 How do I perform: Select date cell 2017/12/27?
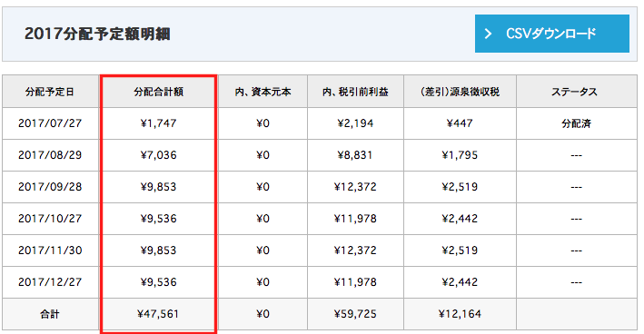point(50,282)
